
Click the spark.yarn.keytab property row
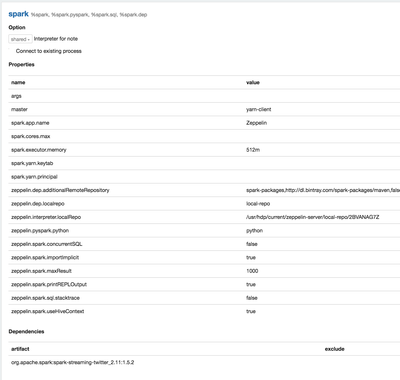tap(204, 163)
